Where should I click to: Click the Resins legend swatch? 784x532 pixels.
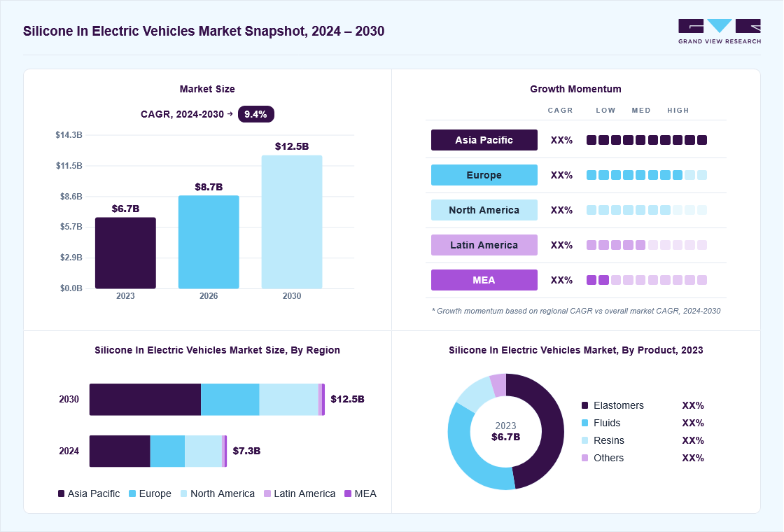coord(585,440)
